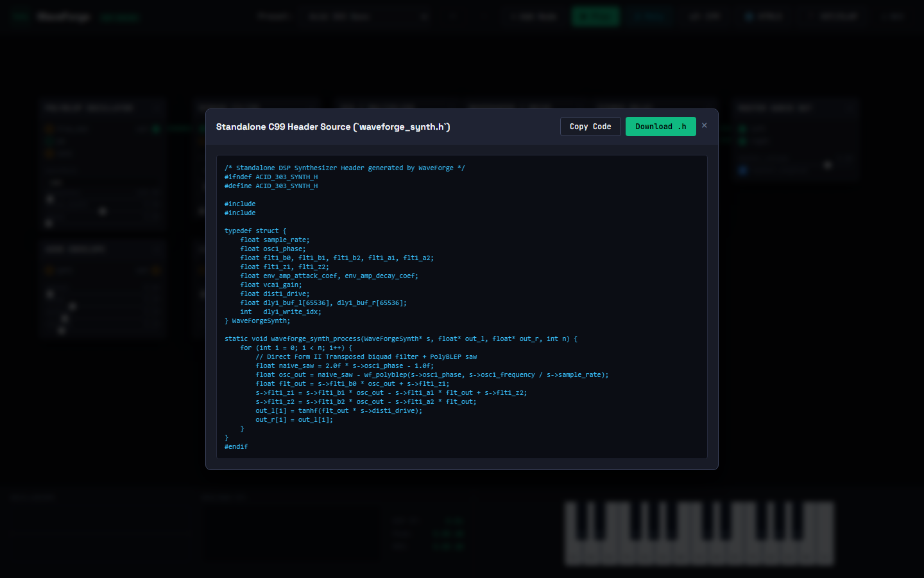Click the 'float flt1_b0, flt1_b1' coefficients line
Screen dimensions: 924x578
click(x=337, y=258)
